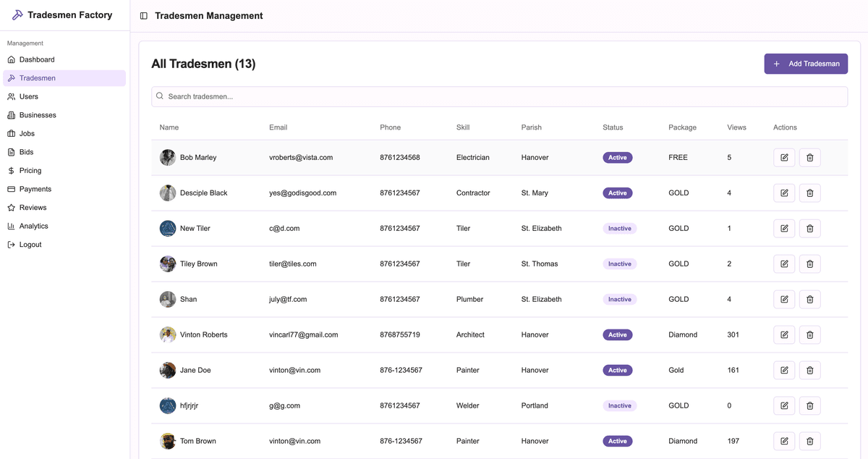This screenshot has width=868, height=459.
Task: Go to Pricing
Action: click(x=64, y=171)
